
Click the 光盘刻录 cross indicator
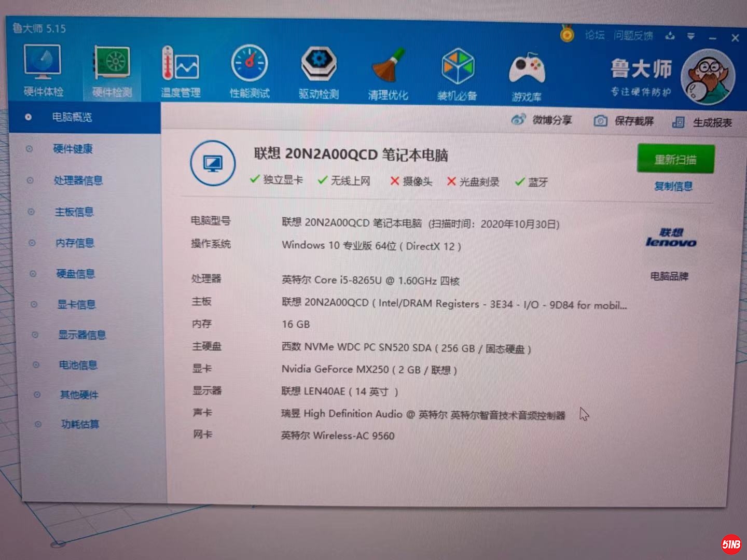pyautogui.click(x=473, y=181)
